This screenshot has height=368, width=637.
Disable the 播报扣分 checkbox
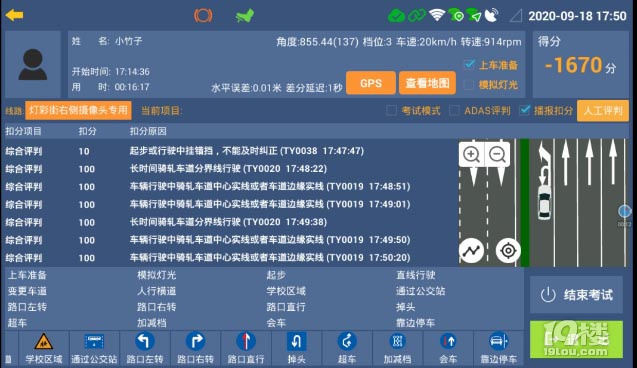tap(525, 110)
